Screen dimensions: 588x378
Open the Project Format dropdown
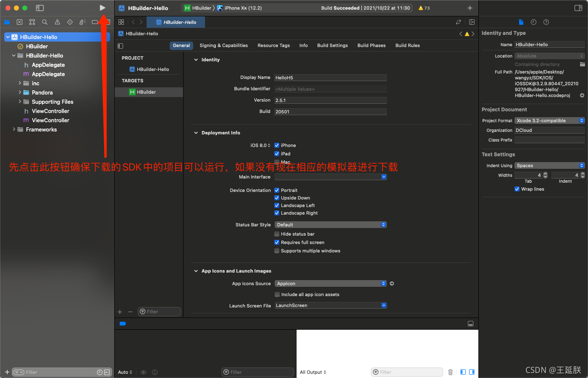(x=549, y=121)
